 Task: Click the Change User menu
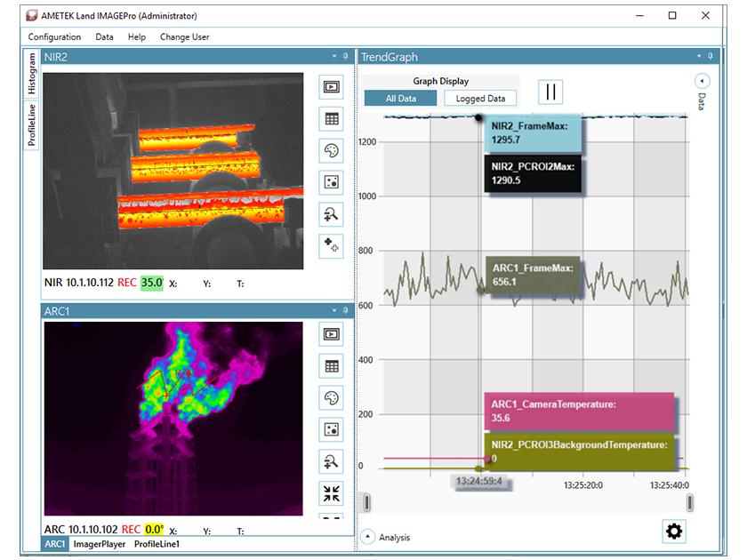pyautogui.click(x=184, y=37)
